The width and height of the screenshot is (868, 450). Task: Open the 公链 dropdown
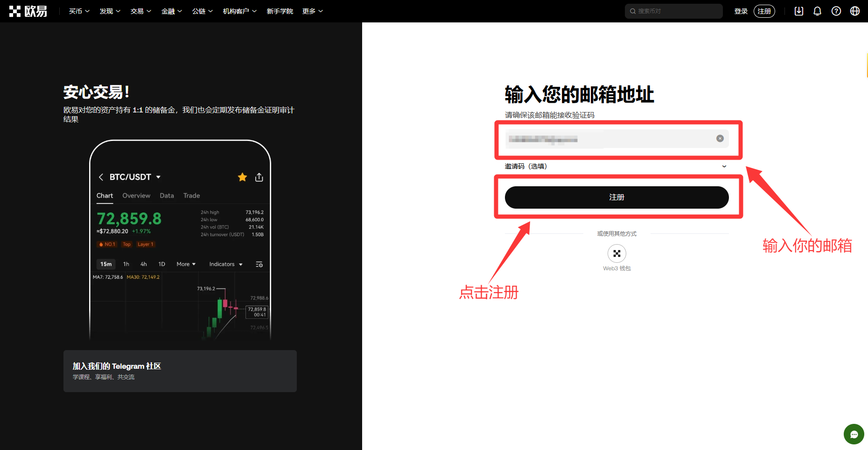pyautogui.click(x=202, y=11)
